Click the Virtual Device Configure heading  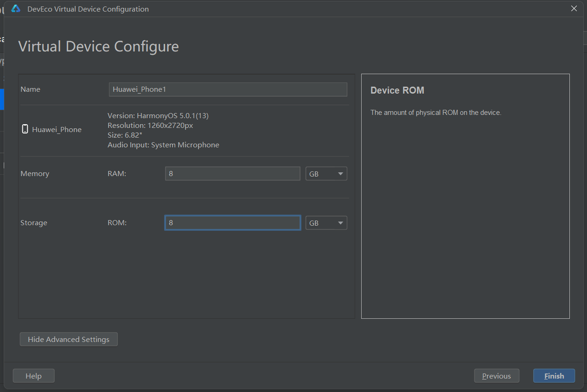point(98,46)
